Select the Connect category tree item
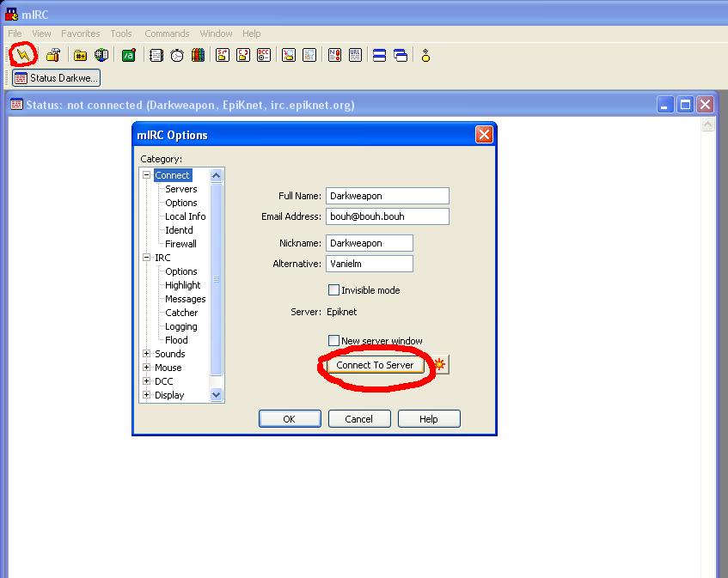The width and height of the screenshot is (728, 578). pyautogui.click(x=172, y=175)
